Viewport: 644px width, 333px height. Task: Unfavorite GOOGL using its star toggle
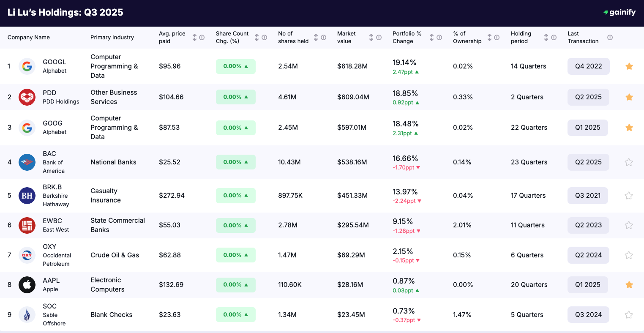tap(629, 66)
